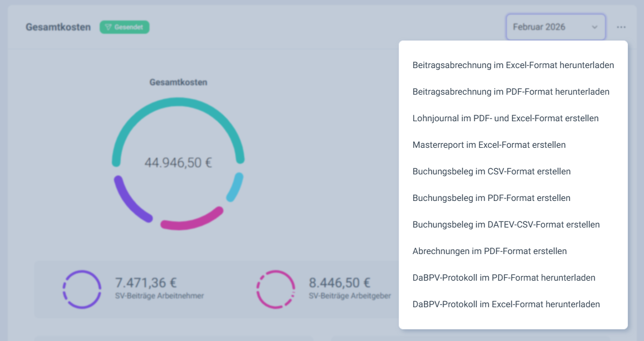Open the Februar 2026 month dropdown
The image size is (644, 341).
556,27
